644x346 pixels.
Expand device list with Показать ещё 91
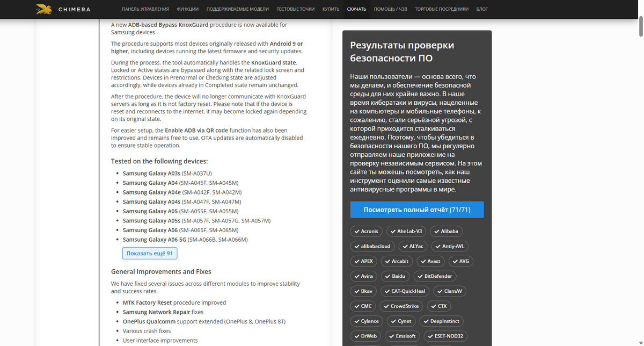click(150, 254)
